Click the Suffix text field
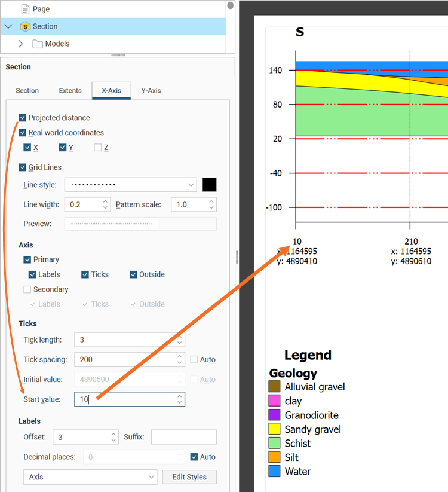Image resolution: width=448 pixels, height=492 pixels. (x=183, y=437)
